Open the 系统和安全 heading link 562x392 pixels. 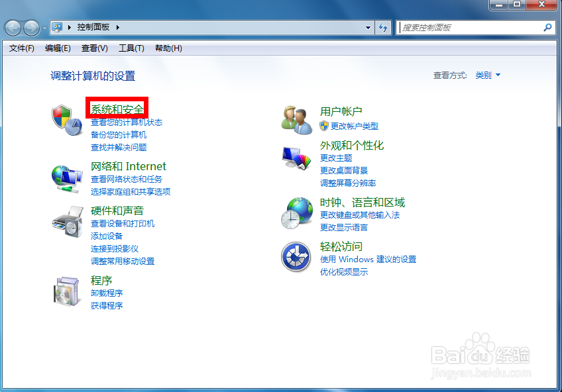coord(117,109)
